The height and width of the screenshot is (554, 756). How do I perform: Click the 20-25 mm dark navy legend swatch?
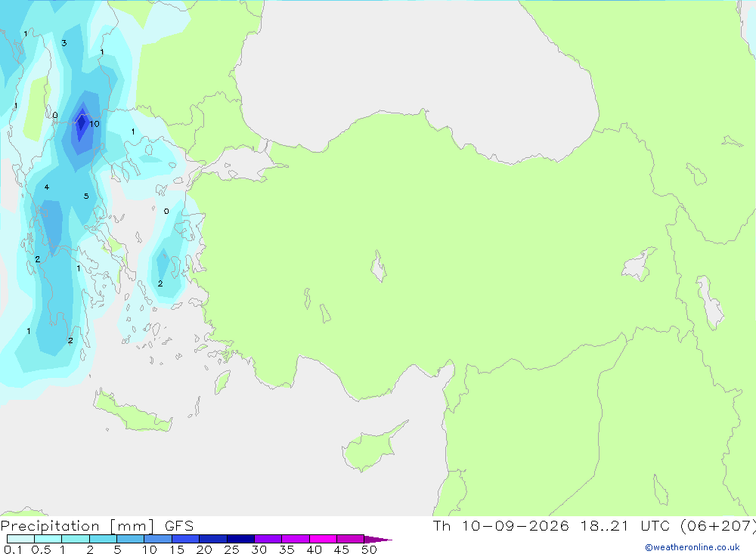coord(212,539)
